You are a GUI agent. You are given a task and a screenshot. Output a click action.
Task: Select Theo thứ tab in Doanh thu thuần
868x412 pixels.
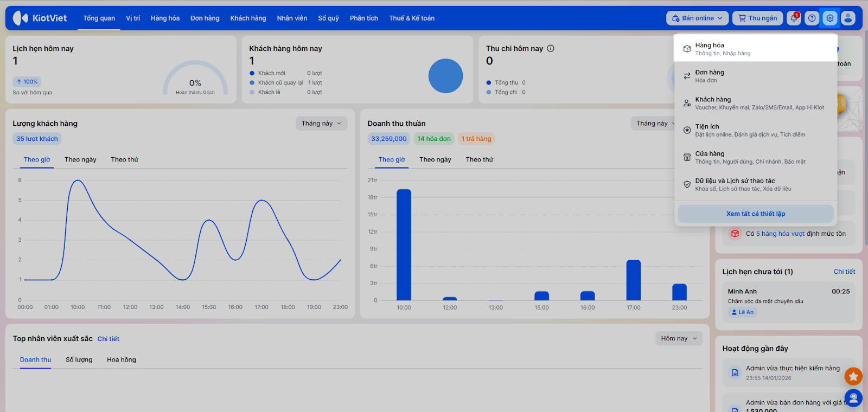pyautogui.click(x=480, y=159)
